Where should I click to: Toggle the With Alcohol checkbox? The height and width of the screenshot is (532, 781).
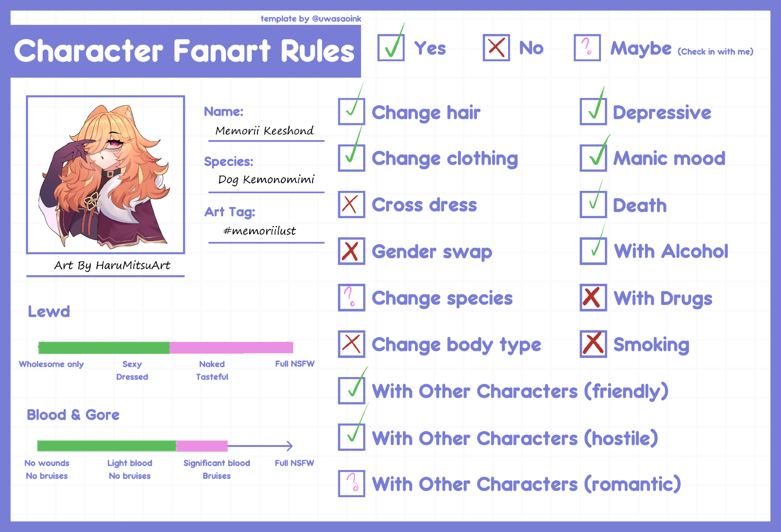(x=593, y=251)
